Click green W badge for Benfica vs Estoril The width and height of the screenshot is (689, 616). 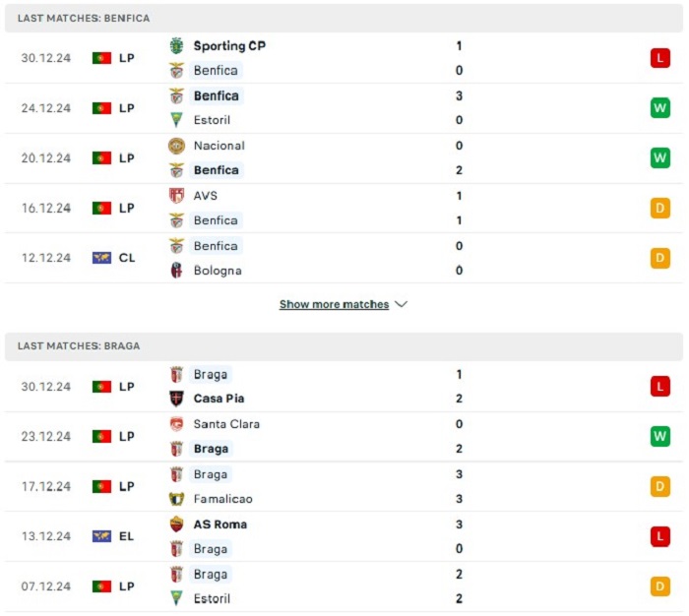[x=660, y=108]
